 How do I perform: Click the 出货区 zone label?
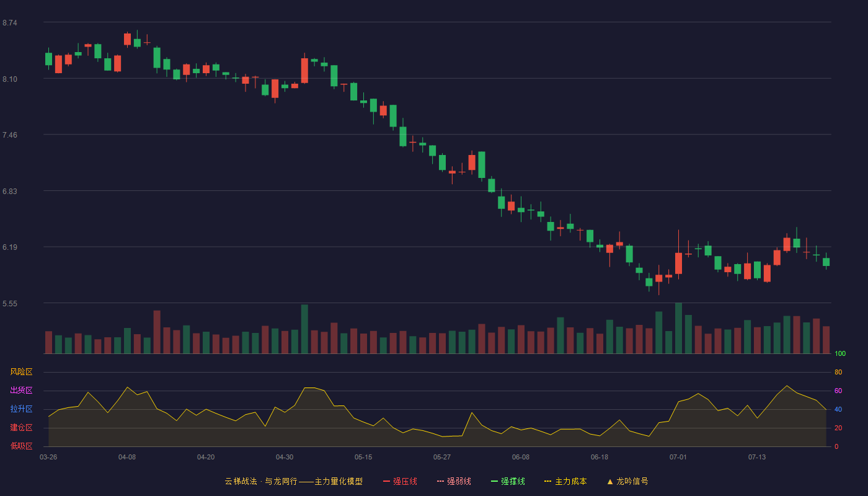tap(21, 391)
